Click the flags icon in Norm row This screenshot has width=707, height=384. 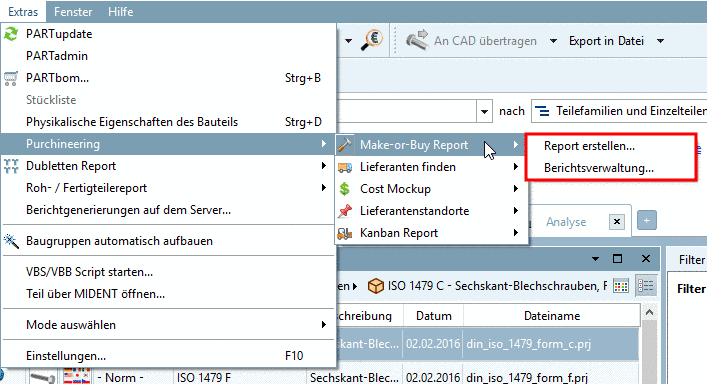click(77, 376)
